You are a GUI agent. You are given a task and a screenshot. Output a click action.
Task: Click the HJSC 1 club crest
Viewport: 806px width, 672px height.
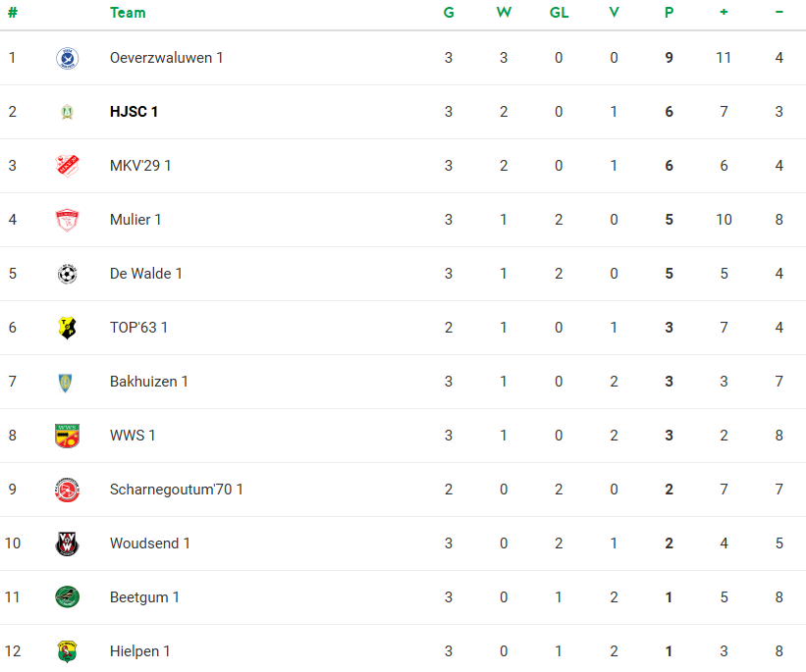[67, 112]
